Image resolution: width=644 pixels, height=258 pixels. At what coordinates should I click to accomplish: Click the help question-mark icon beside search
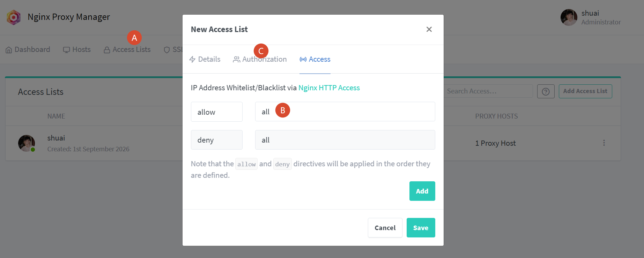(546, 91)
